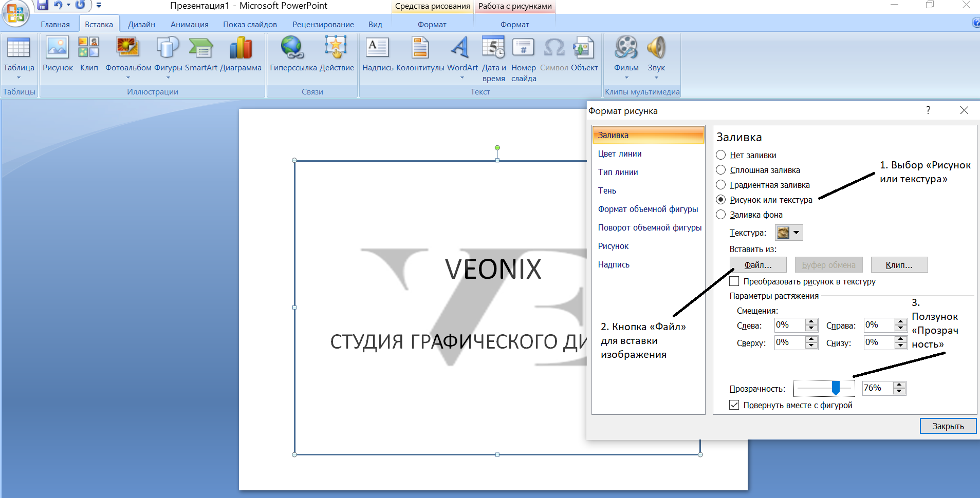Open help via the question mark icon in ribbon
Viewport: 980px width, 498px height.
pyautogui.click(x=976, y=23)
